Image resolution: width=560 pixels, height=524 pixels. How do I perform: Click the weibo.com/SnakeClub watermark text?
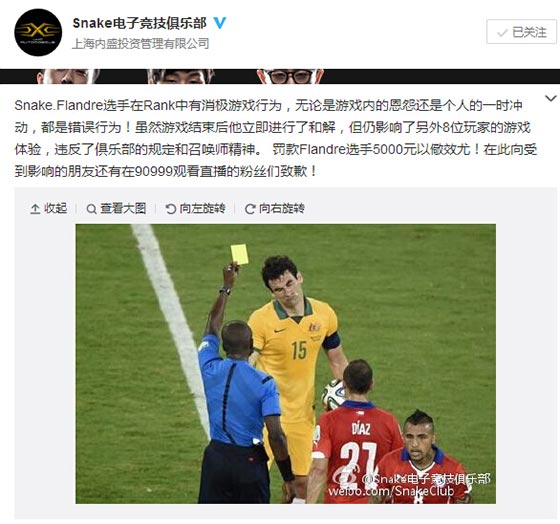pyautogui.click(x=391, y=491)
